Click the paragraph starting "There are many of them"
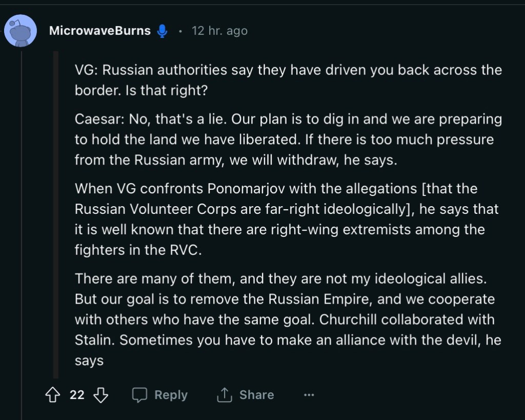 [x=288, y=319]
